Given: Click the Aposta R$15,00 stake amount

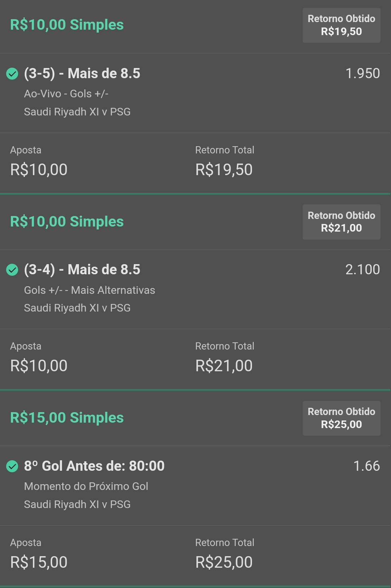Looking at the screenshot, I should (39, 562).
